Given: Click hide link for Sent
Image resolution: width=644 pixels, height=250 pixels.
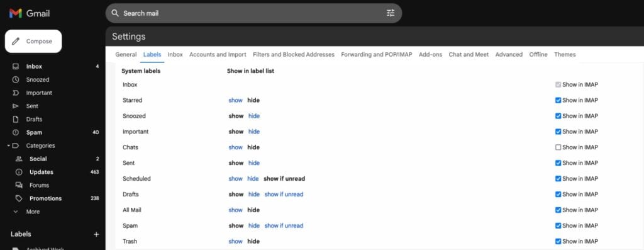Looking at the screenshot, I should [254, 163].
